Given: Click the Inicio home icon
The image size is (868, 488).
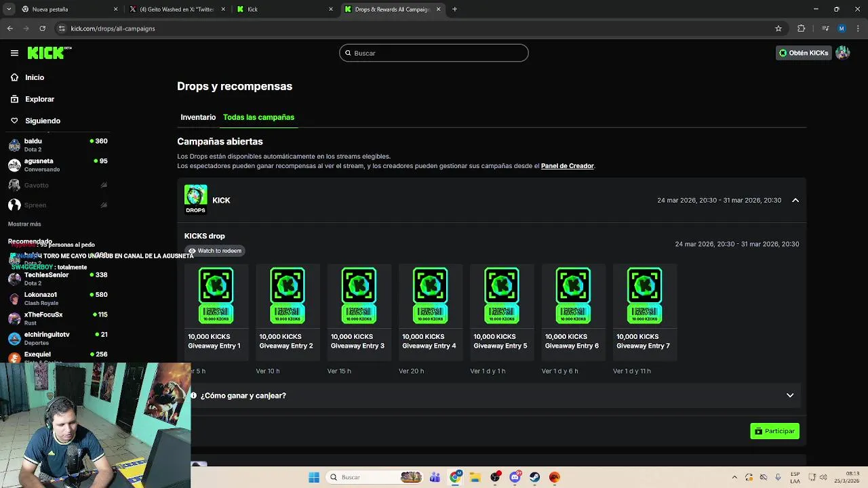Looking at the screenshot, I should coord(14,77).
